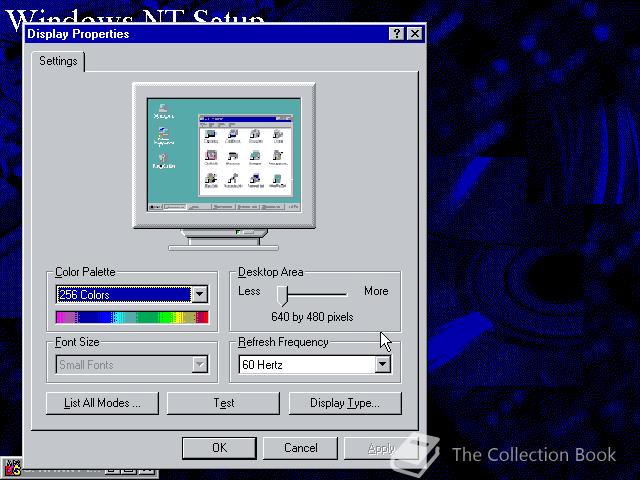Screen dimensions: 640x480
Task: Click the Test button
Action: [x=223, y=403]
